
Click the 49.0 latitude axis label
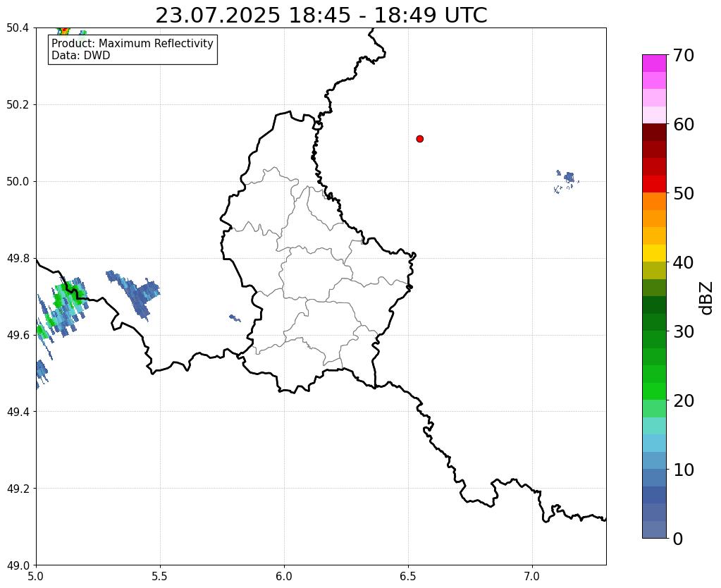(x=18, y=565)
